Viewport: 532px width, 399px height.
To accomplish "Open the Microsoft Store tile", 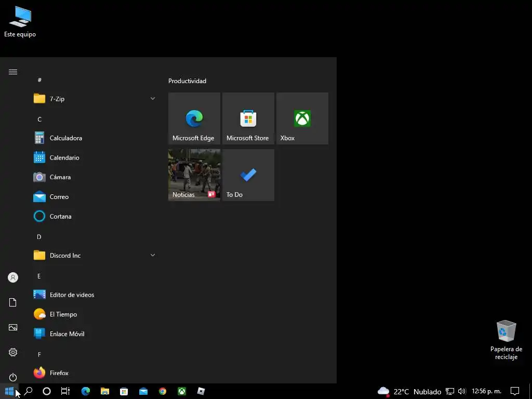I will coord(248,118).
